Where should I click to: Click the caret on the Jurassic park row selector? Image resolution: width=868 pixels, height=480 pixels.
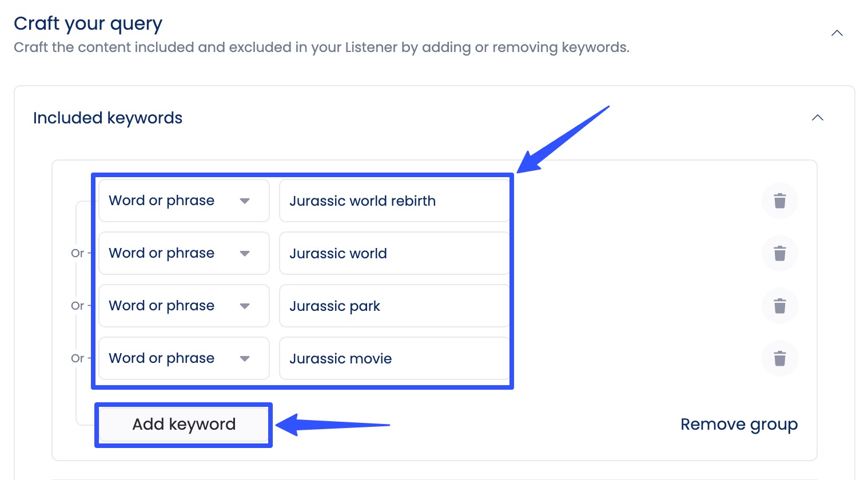pos(245,306)
